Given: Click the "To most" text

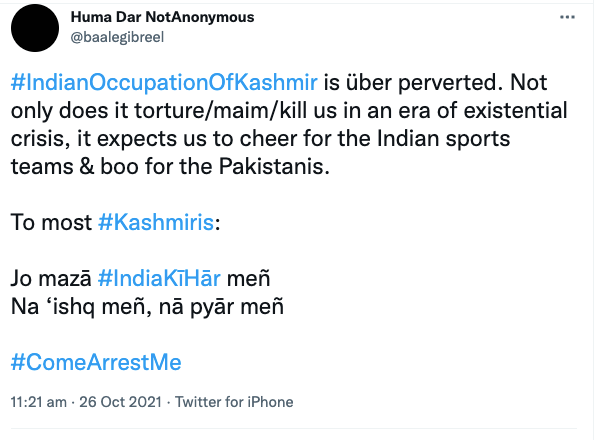Looking at the screenshot, I should (52, 222).
